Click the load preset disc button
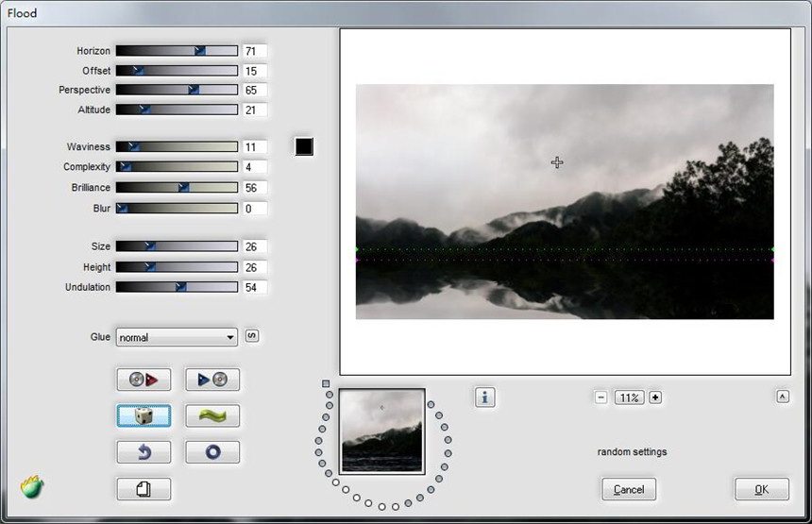This screenshot has height=524, width=812. tap(144, 380)
